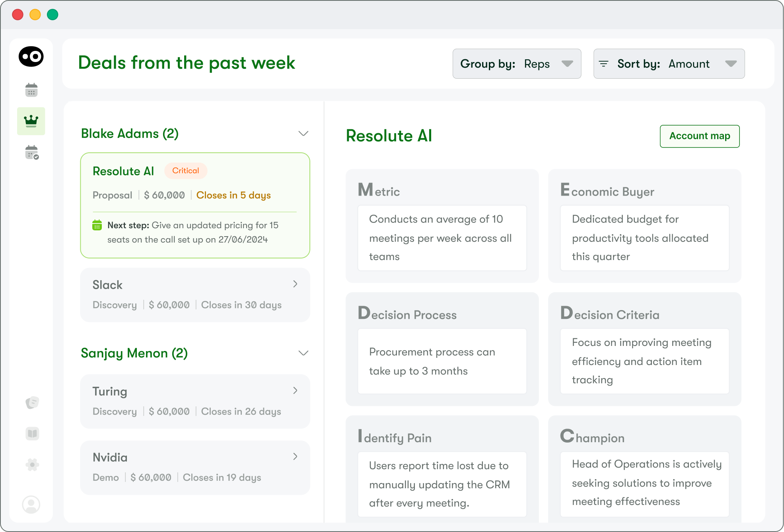Click 'Closes in 5 days' text
The image size is (784, 532).
[233, 195]
